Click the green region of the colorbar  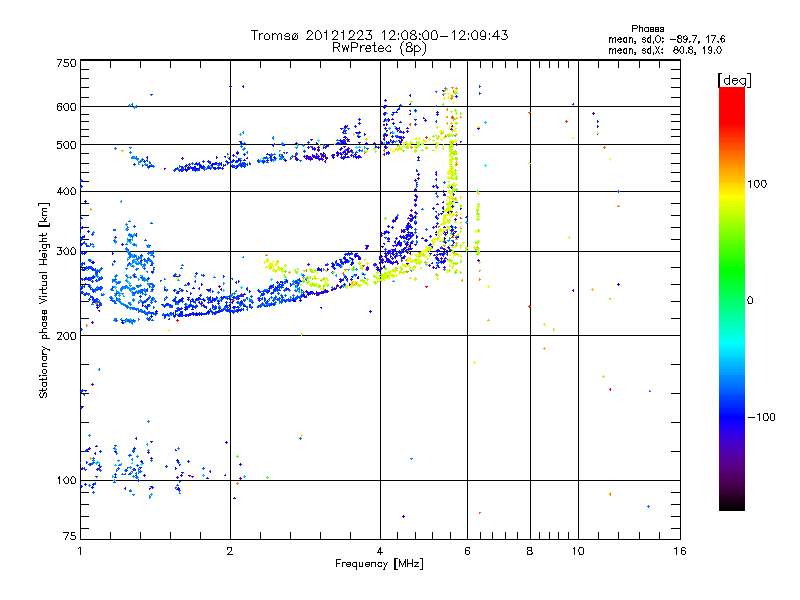pos(731,290)
